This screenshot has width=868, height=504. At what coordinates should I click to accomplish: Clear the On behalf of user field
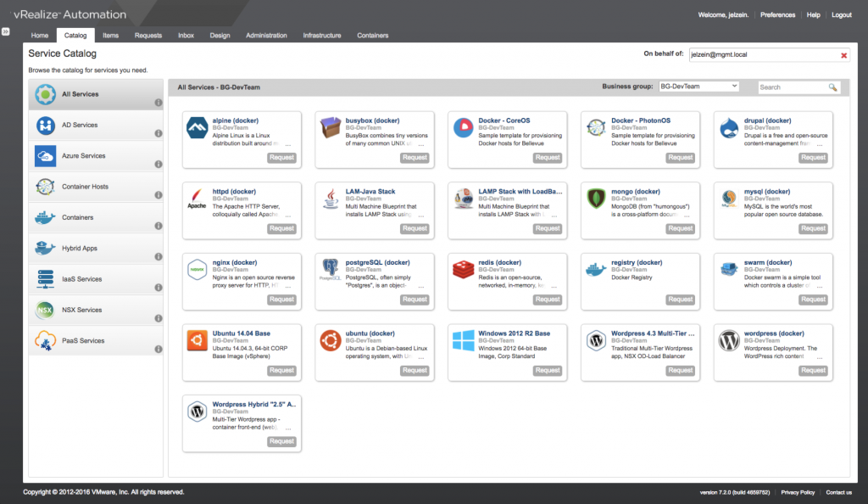[x=843, y=55]
